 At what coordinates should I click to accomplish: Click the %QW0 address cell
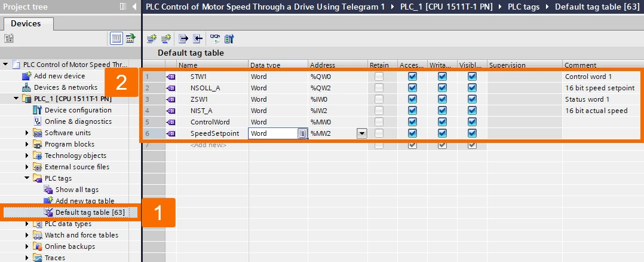coord(338,77)
